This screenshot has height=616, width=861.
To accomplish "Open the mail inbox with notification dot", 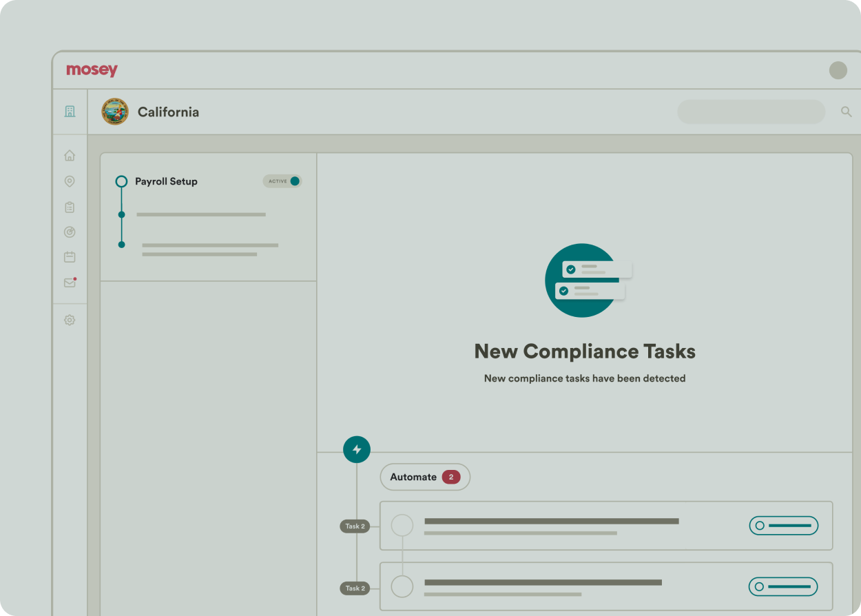I will tap(70, 283).
